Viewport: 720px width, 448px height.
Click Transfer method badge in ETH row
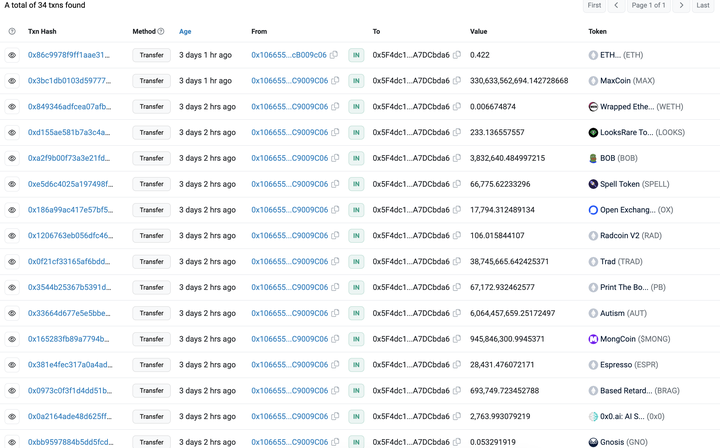pos(152,55)
